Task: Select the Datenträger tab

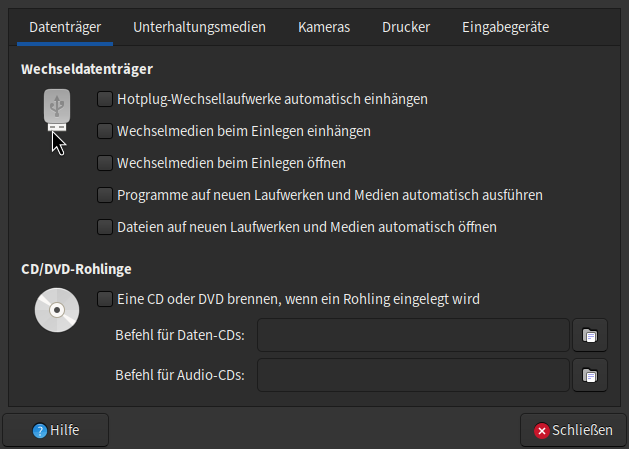Action: click(65, 27)
